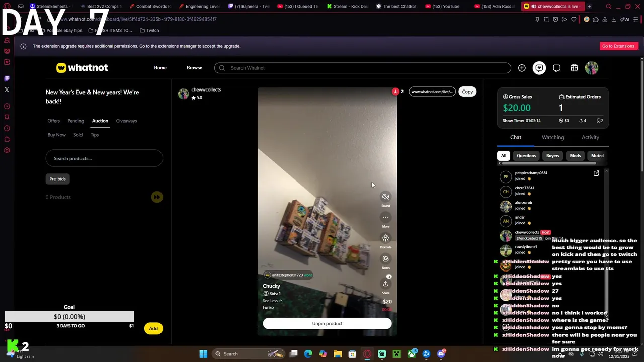
Task: Open Twitch in Opera sidebar
Action: [7, 78]
